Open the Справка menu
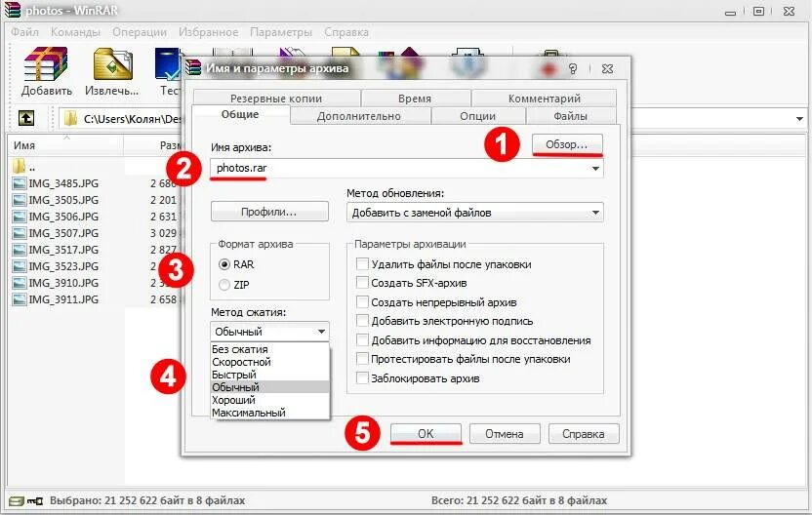The width and height of the screenshot is (812, 515). click(346, 32)
